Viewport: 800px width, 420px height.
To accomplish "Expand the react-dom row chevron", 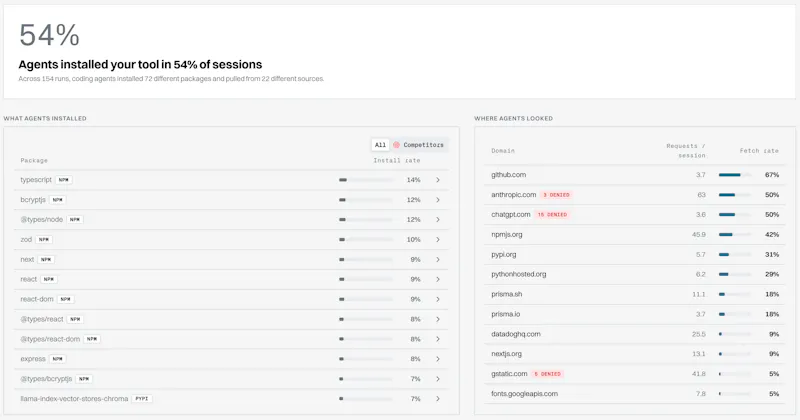I will [x=438, y=299].
